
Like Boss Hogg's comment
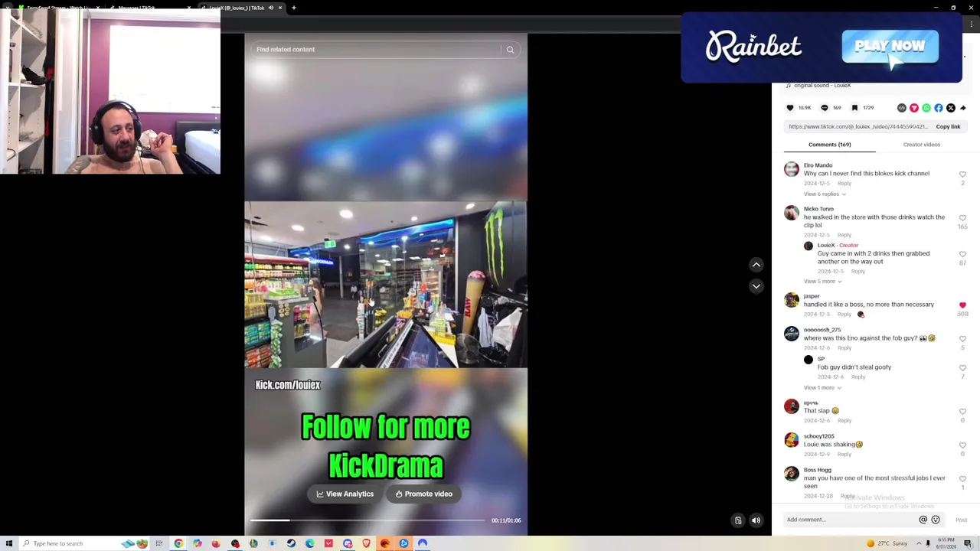pyautogui.click(x=962, y=479)
